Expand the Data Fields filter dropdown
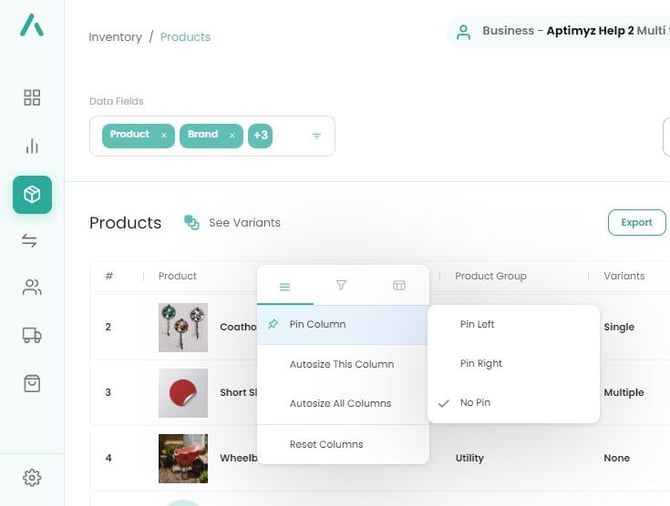This screenshot has height=506, width=670. 316,136
